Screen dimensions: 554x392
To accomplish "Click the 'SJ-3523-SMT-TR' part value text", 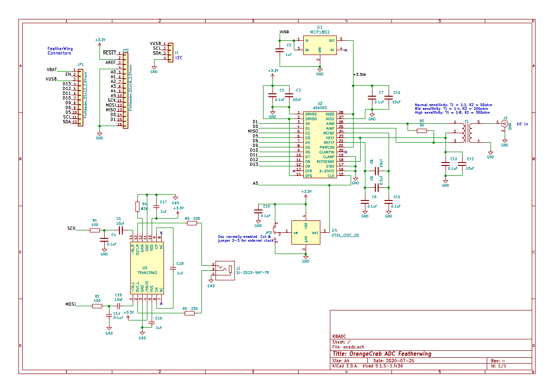I will [253, 273].
